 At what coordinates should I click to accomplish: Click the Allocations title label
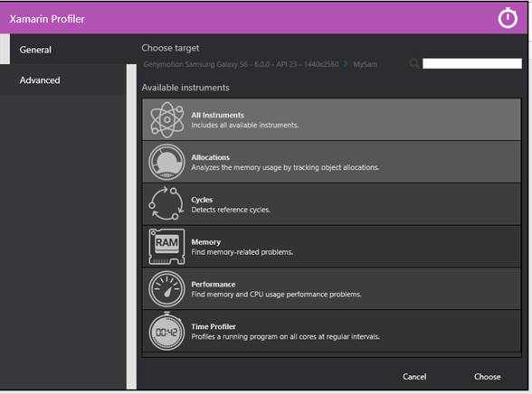tap(210, 157)
